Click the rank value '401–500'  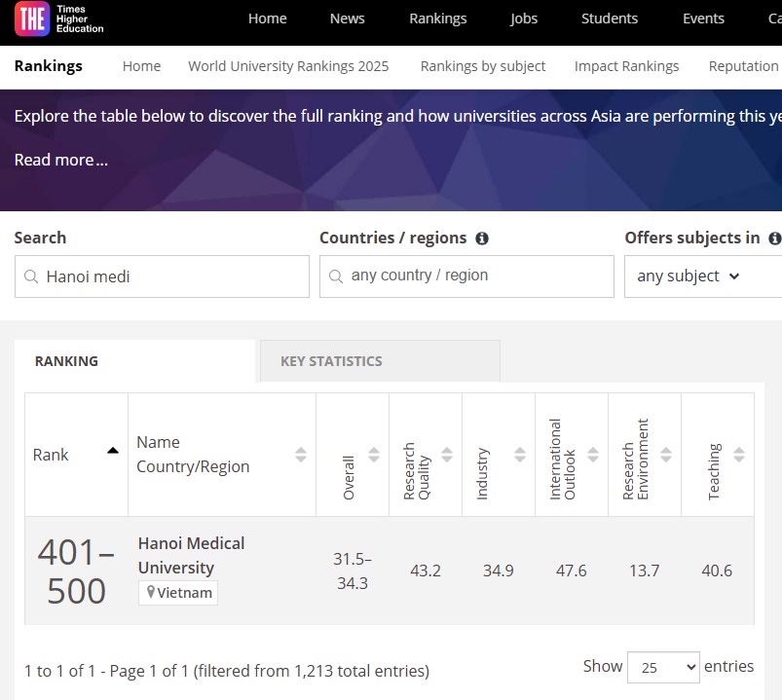coord(76,571)
